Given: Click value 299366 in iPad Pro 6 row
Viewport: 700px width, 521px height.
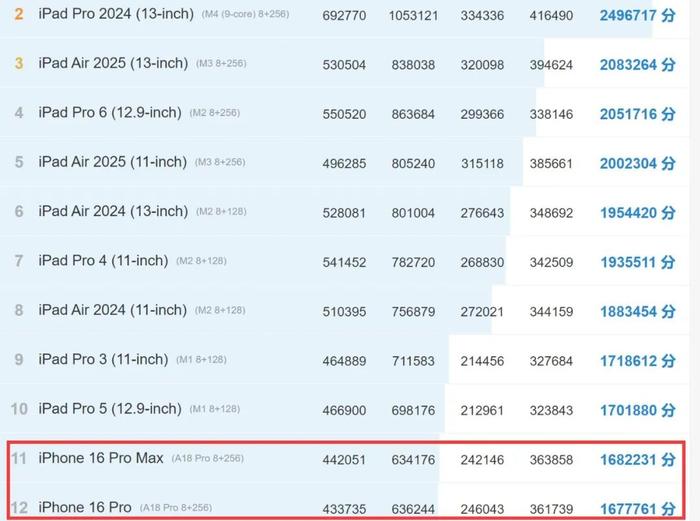Looking at the screenshot, I should click(x=482, y=115).
